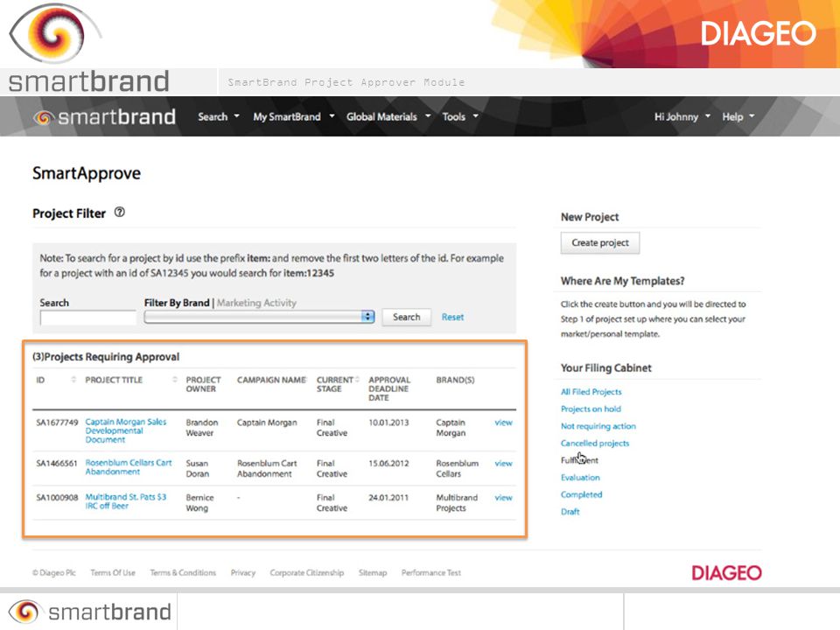The width and height of the screenshot is (840, 630).
Task: Open the Completed filing cabinet link
Action: [x=581, y=494]
